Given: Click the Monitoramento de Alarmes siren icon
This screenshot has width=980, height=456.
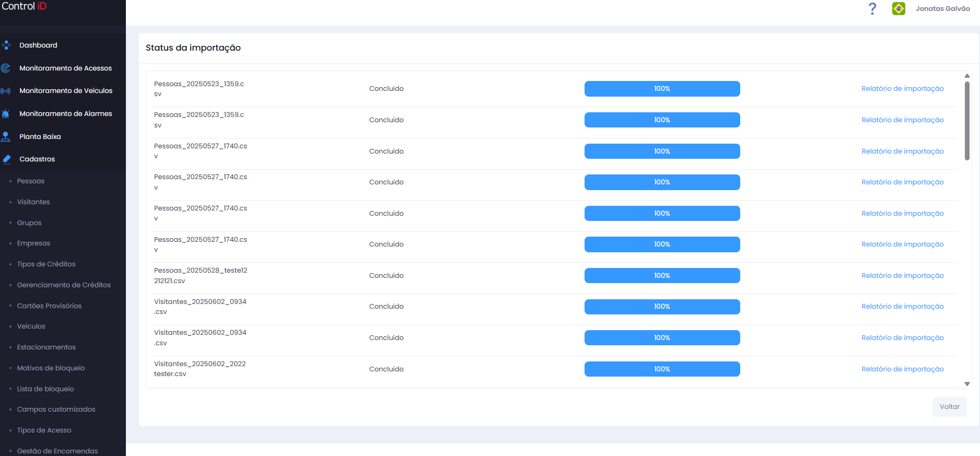Looking at the screenshot, I should [x=6, y=114].
